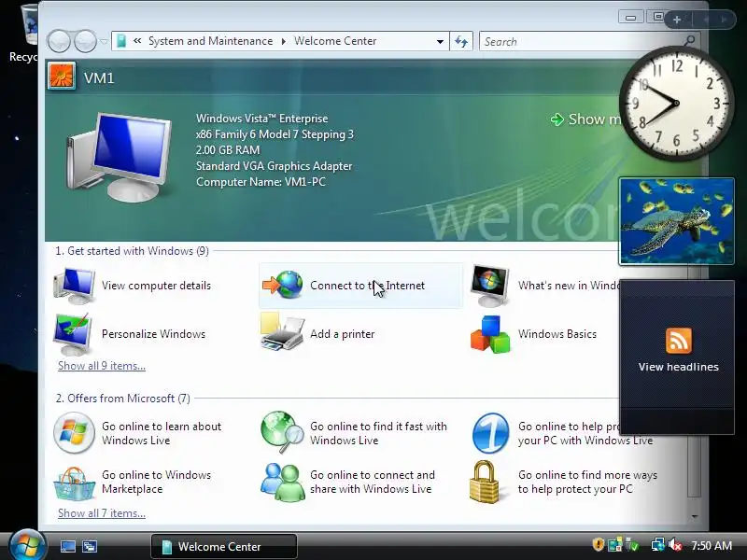Click the connect and share people icon

pos(283,483)
